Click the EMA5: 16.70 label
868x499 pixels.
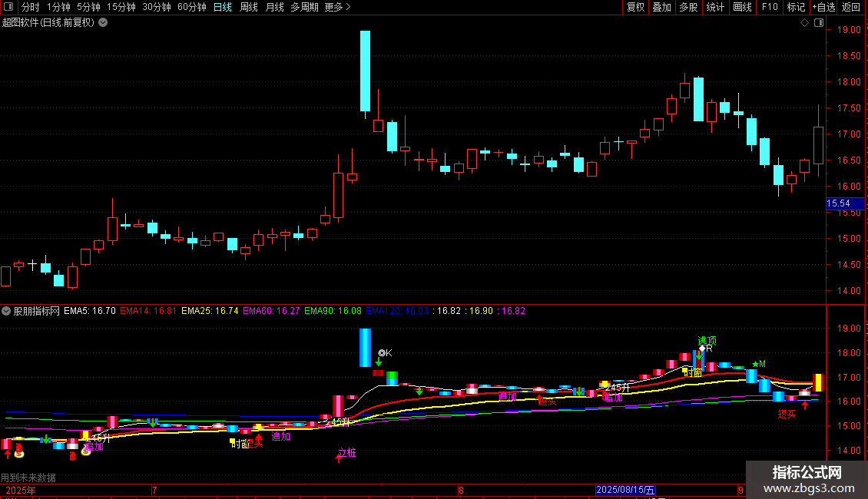(x=90, y=311)
